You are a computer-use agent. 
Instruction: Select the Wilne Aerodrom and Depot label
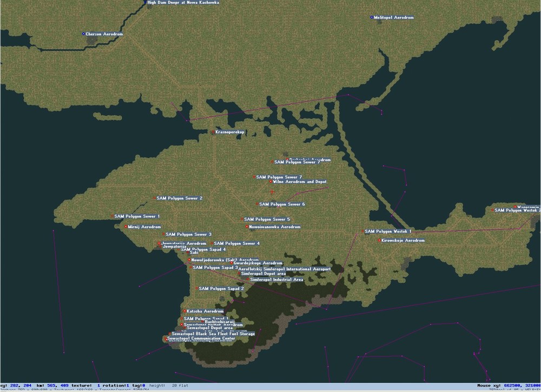tap(300, 182)
